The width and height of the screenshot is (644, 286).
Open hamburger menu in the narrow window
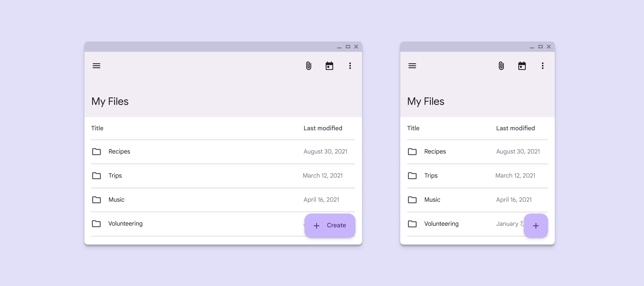tap(412, 66)
